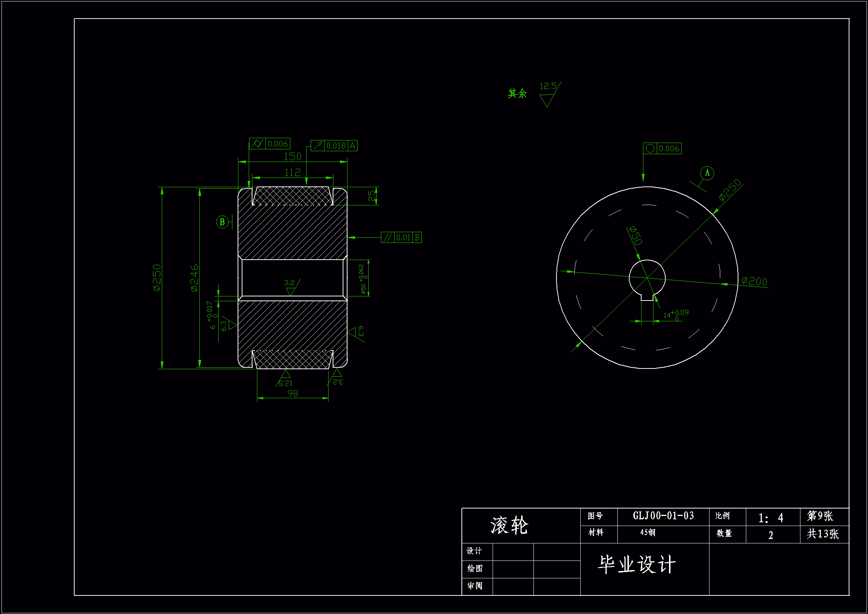Click the 滚轮 title block cell
This screenshot has width=868, height=614.
tap(509, 526)
